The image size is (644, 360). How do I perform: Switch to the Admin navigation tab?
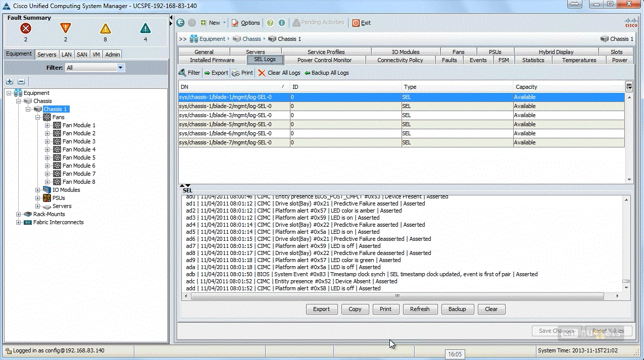113,55
